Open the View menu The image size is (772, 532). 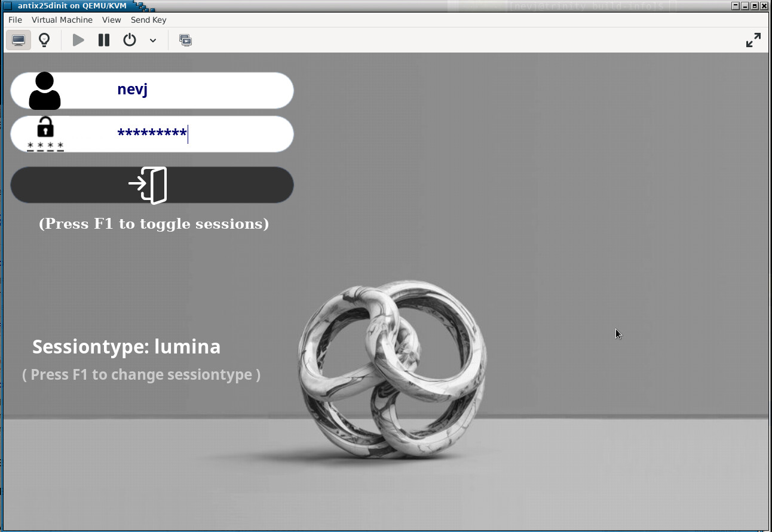coord(111,20)
